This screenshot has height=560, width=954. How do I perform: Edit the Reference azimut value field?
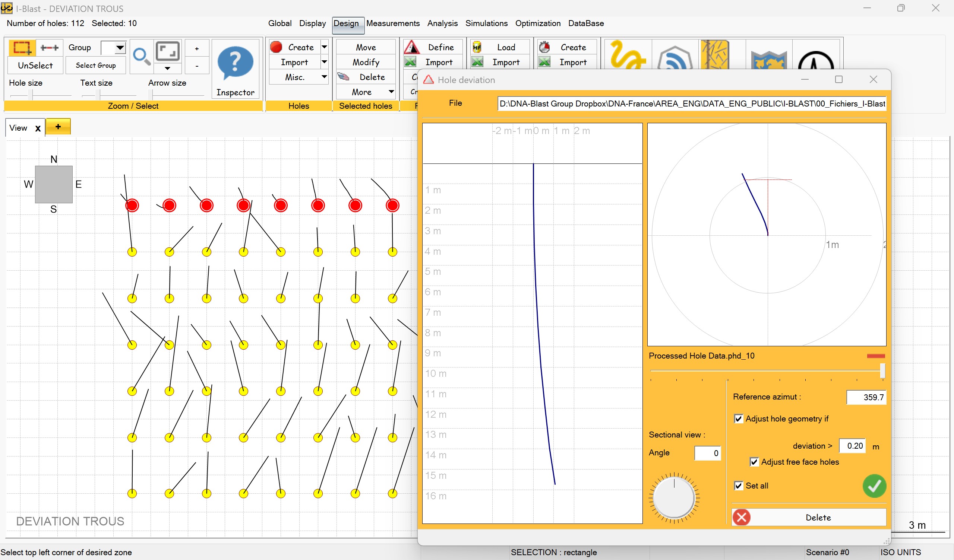point(867,397)
